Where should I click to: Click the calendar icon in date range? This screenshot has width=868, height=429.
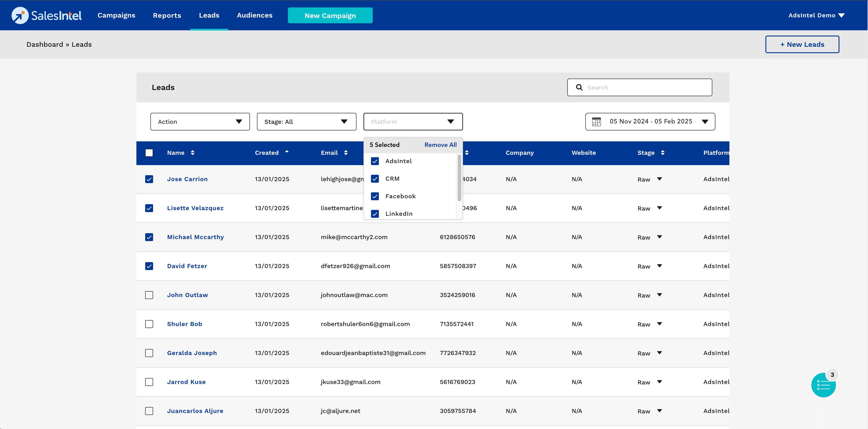[596, 122]
